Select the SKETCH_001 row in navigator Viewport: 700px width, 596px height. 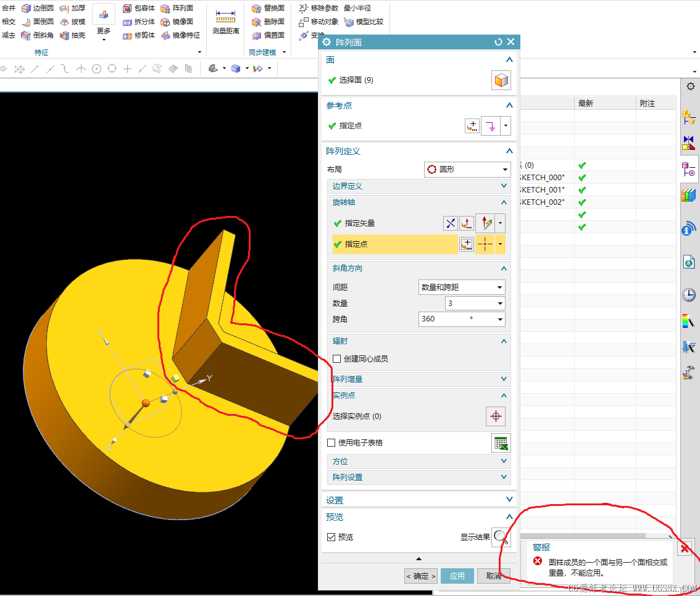[x=598, y=190]
